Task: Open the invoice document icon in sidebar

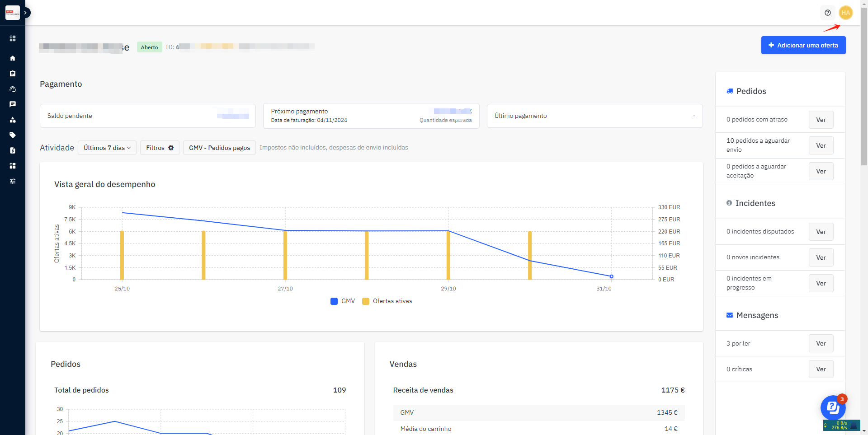Action: [13, 150]
